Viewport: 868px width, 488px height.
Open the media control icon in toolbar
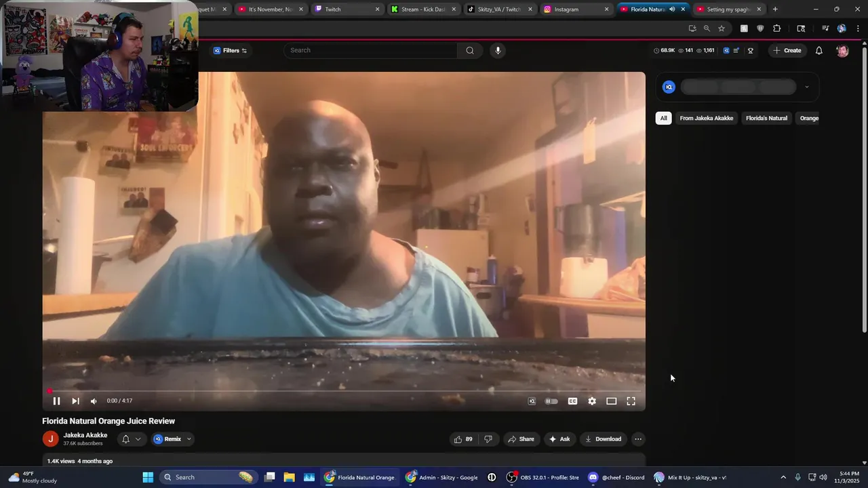(x=825, y=28)
